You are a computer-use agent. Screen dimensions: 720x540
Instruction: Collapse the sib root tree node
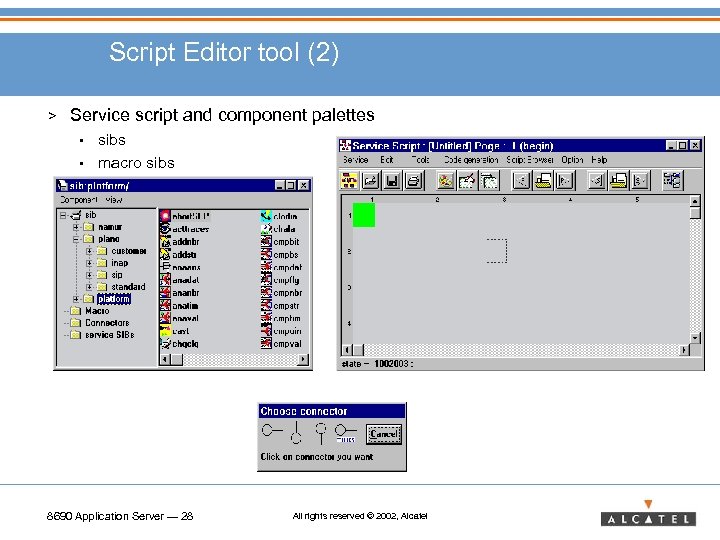click(63, 215)
